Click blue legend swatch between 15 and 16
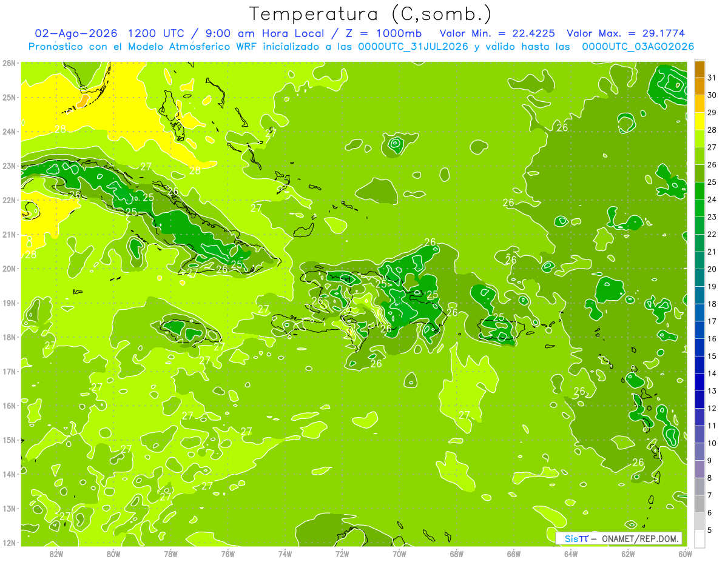The height and width of the screenshot is (562, 728). pos(699,347)
